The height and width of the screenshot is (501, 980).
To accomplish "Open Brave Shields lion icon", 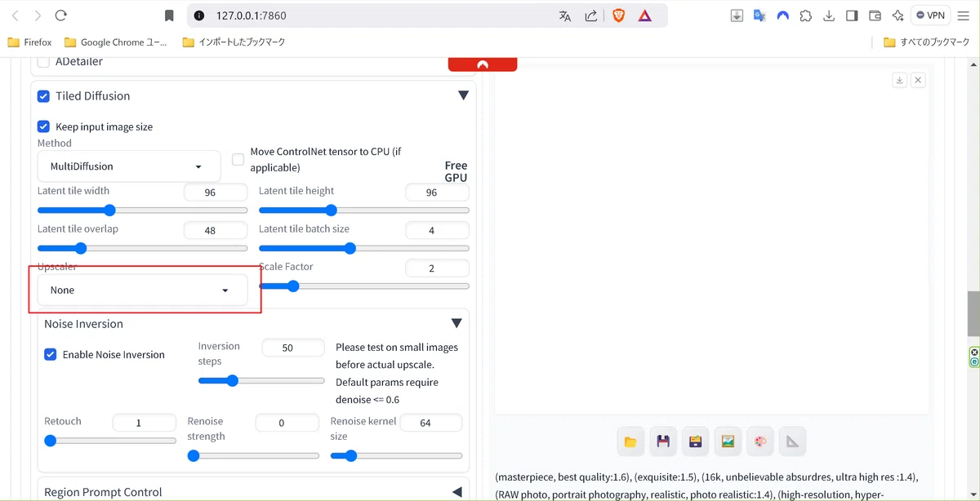I will (x=618, y=16).
